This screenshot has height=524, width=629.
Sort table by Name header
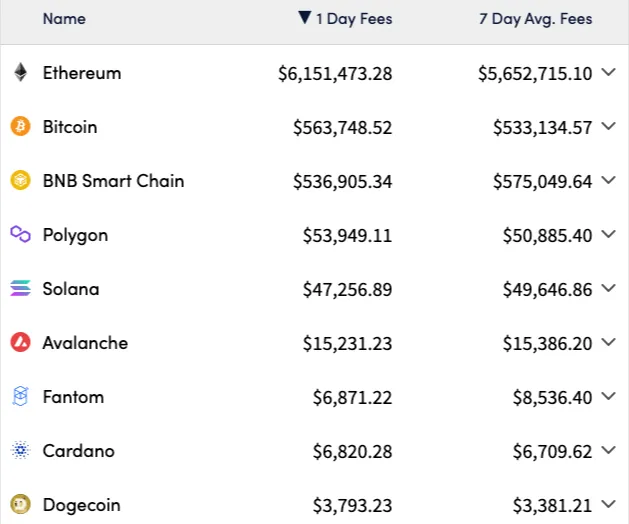pyautogui.click(x=64, y=19)
